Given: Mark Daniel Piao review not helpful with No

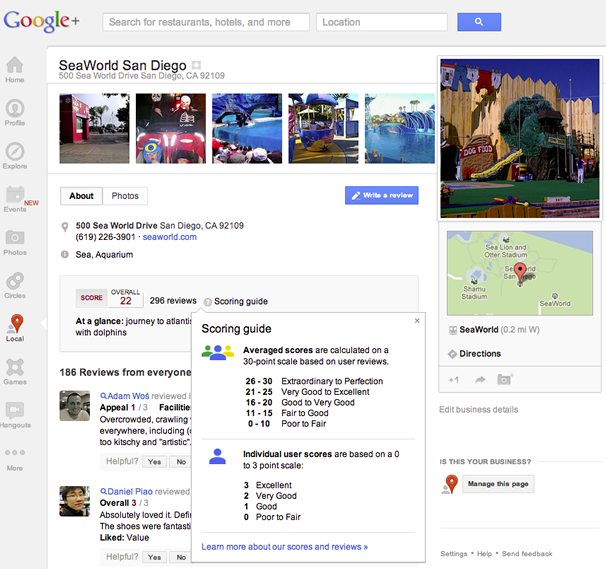Looking at the screenshot, I should coord(181,557).
